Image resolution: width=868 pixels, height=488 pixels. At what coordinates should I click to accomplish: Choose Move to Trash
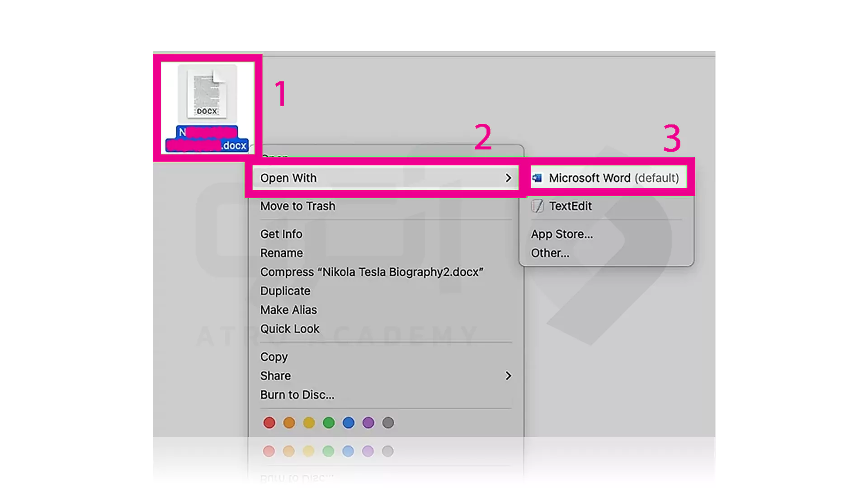(x=298, y=206)
